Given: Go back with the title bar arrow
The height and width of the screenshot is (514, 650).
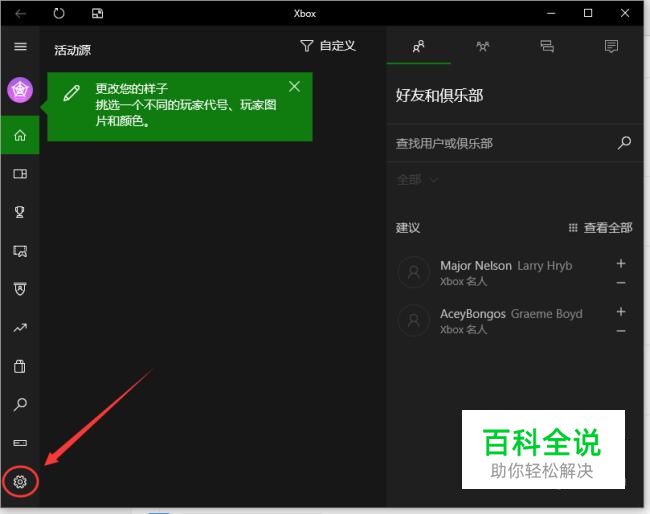Looking at the screenshot, I should coord(20,14).
